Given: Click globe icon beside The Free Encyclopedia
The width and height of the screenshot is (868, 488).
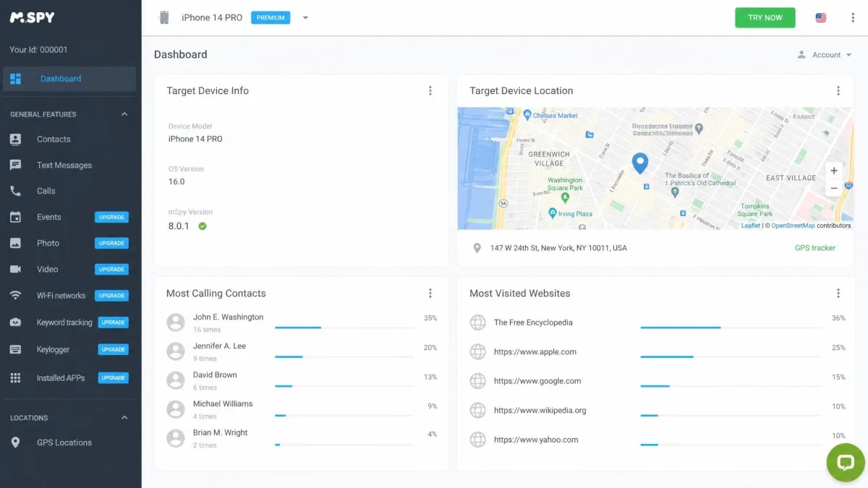Looking at the screenshot, I should click(477, 322).
